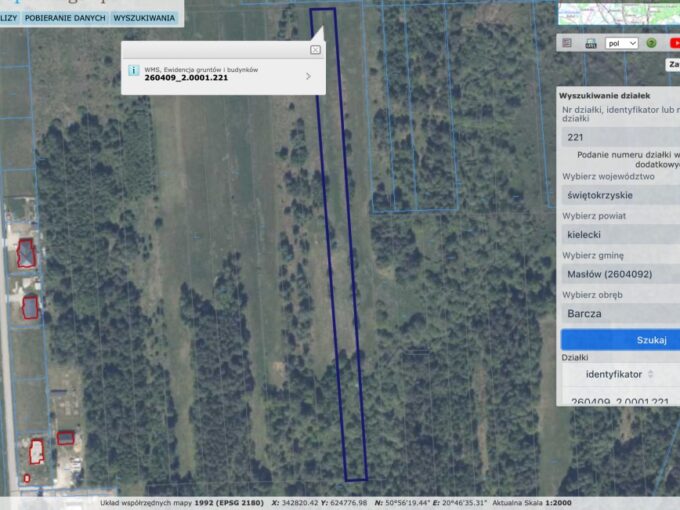Select result row 260409_2.0001.221 in table

621,401
